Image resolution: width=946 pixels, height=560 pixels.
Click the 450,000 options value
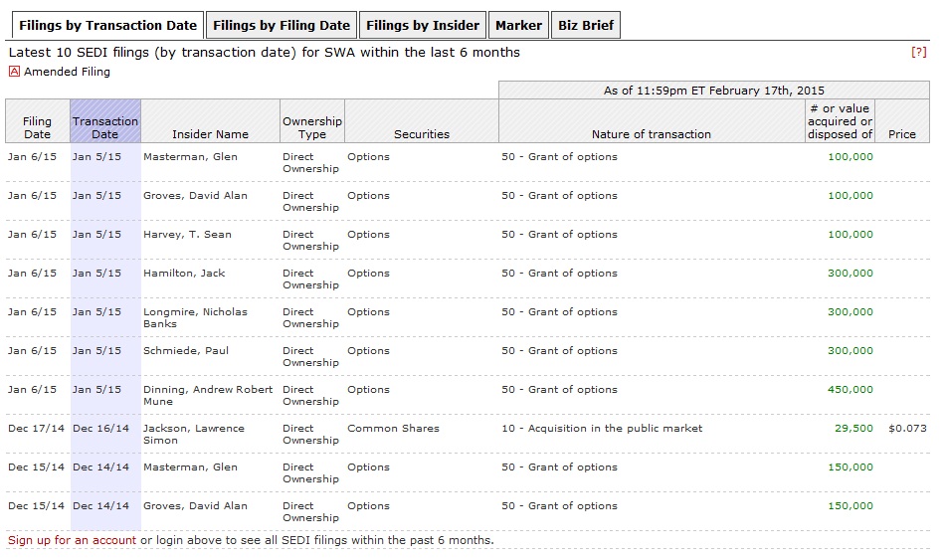tap(851, 389)
